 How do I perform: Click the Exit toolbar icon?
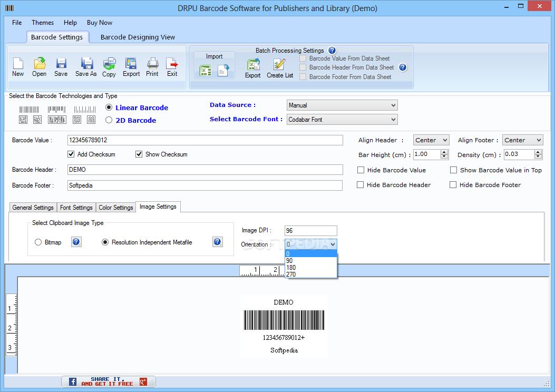[172, 67]
